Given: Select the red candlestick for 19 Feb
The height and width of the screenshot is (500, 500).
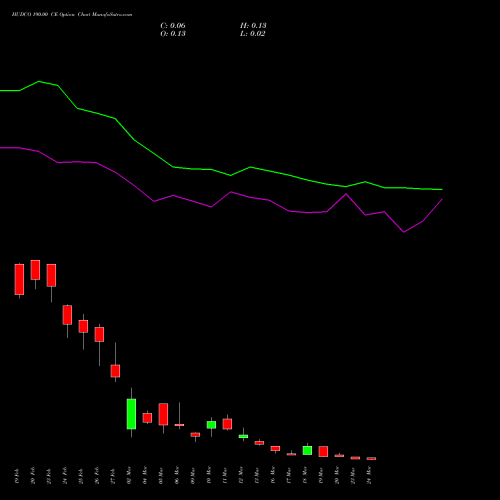Looking at the screenshot, I should click(x=19, y=280).
